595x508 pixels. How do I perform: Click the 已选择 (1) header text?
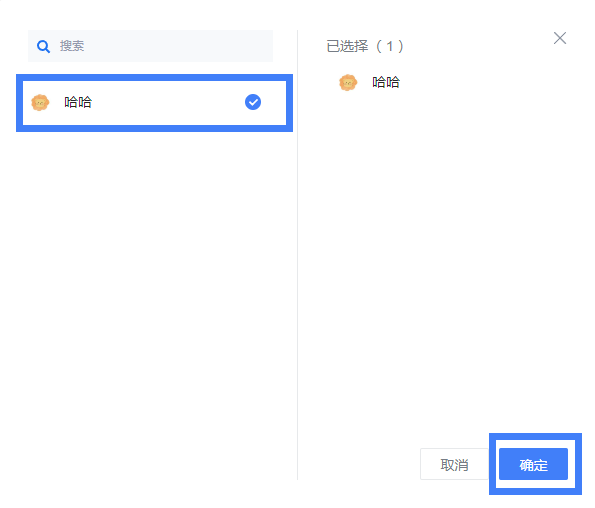[x=365, y=46]
